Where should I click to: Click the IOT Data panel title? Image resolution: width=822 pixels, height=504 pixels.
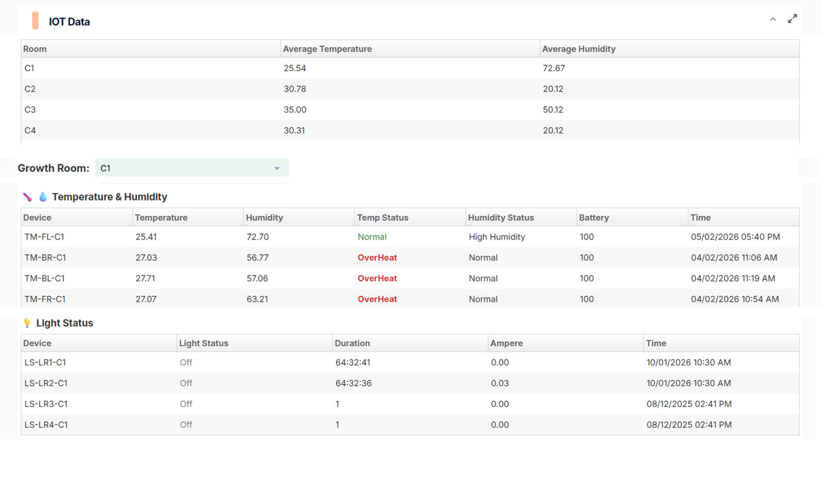(69, 21)
